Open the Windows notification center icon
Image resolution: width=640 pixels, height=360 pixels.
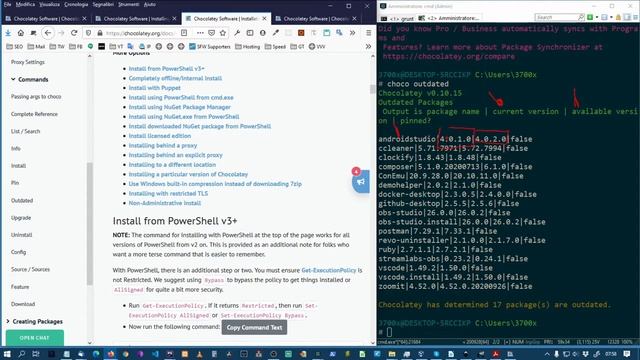pos(627,354)
